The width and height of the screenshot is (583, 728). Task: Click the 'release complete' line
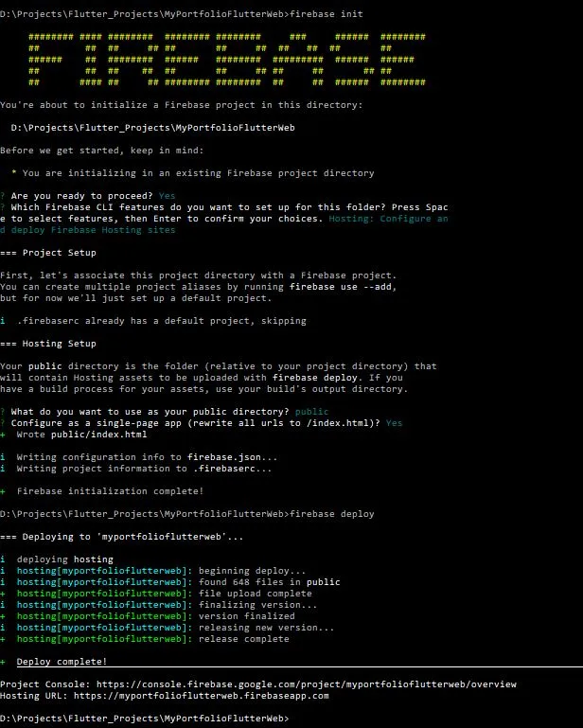[152, 639]
